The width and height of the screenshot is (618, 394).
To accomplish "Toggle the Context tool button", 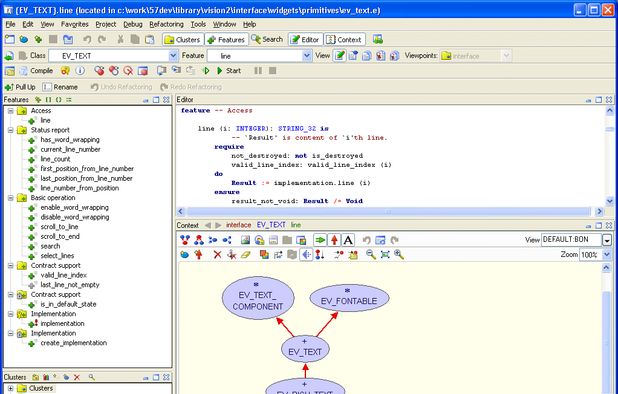I will point(344,40).
